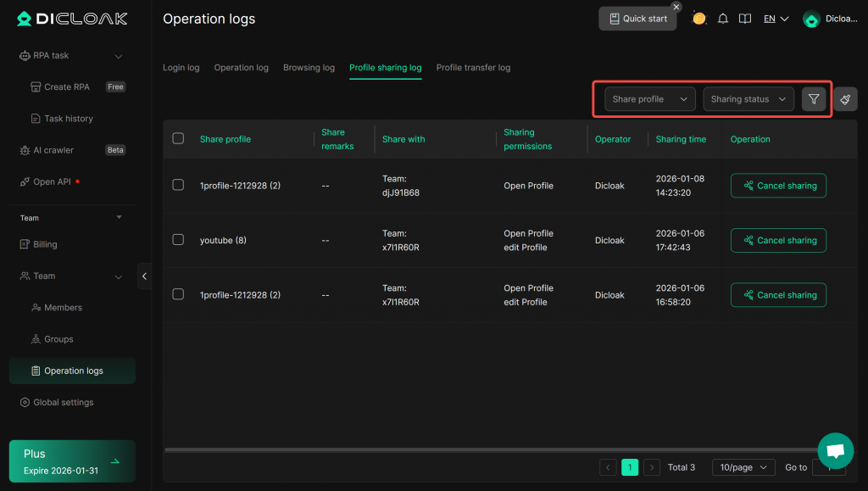Open the documentation book icon
The width and height of the screenshot is (868, 491).
[x=745, y=19]
